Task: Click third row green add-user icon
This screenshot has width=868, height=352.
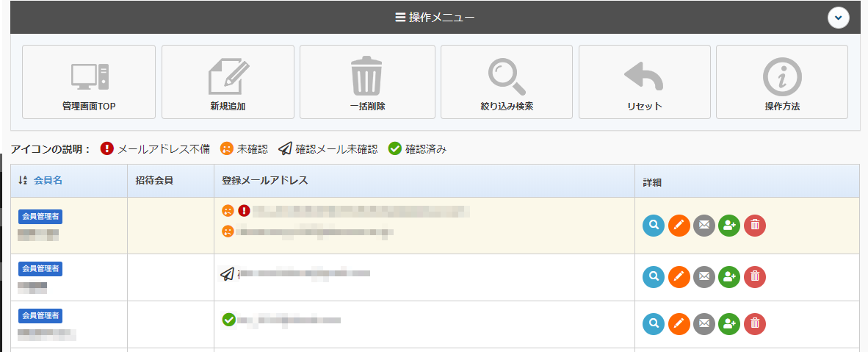Action: pos(729,324)
